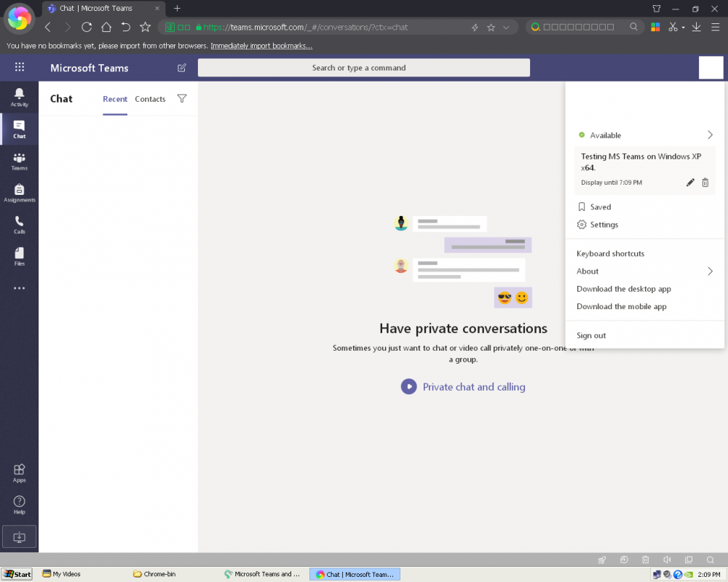Open Files from the sidebar
The width and height of the screenshot is (728, 582).
(x=19, y=256)
